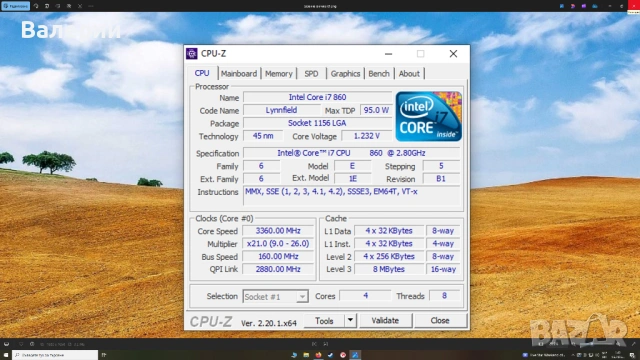Image resolution: width=640 pixels, height=360 pixels.
Task: Click the active CPU-Z taskbar icon
Action: (355, 355)
